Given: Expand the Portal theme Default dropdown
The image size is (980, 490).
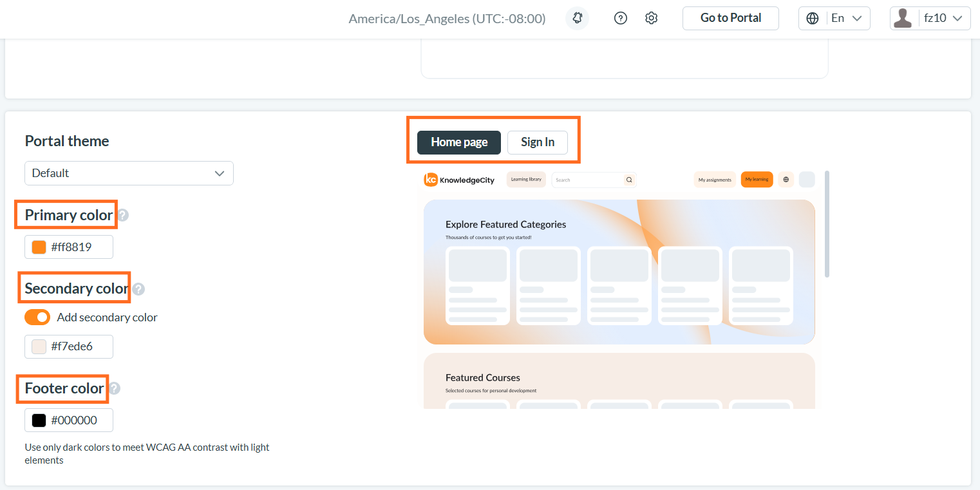Looking at the screenshot, I should (x=129, y=173).
